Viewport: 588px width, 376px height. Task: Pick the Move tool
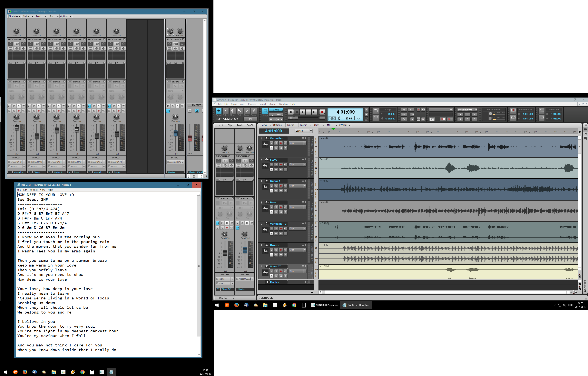tap(233, 111)
